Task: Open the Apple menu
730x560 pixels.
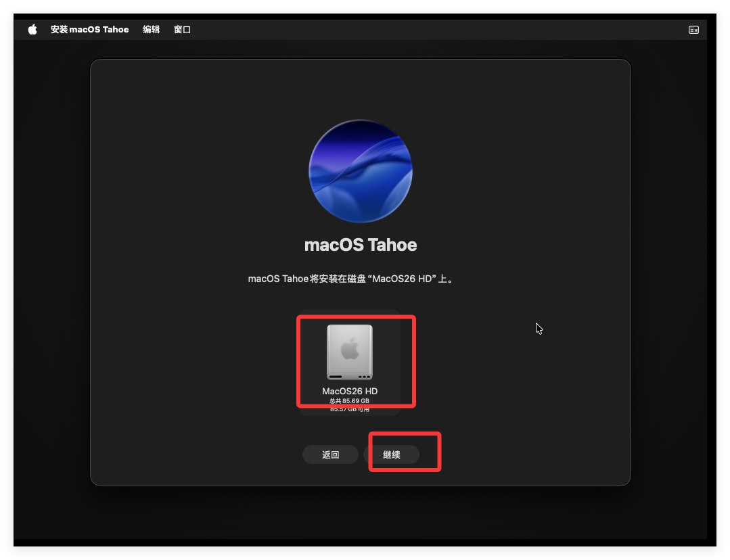Action: [32, 30]
